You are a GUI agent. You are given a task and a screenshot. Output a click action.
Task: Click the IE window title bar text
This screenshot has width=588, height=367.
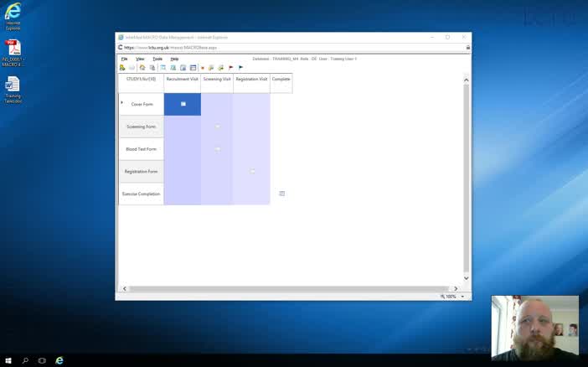tap(176, 38)
